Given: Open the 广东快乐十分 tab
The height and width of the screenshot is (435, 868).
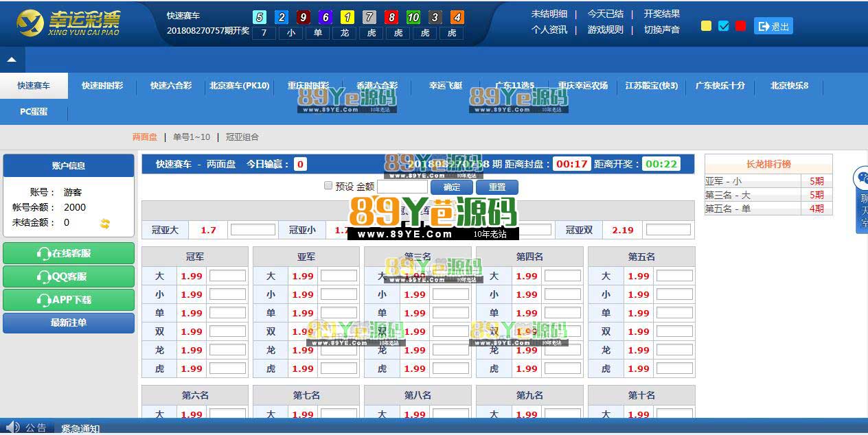Looking at the screenshot, I should (720, 86).
